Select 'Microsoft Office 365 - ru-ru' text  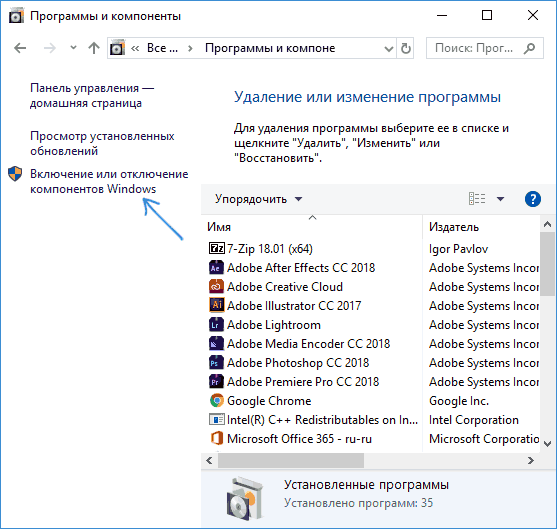coord(299,439)
